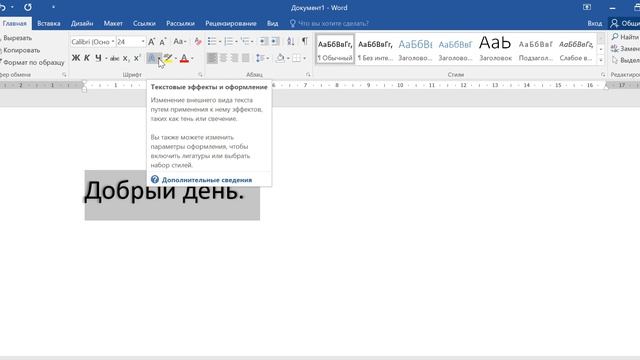Toggle bold formatting (Ж)
Screen dimensions: 640x360
click(x=76, y=58)
